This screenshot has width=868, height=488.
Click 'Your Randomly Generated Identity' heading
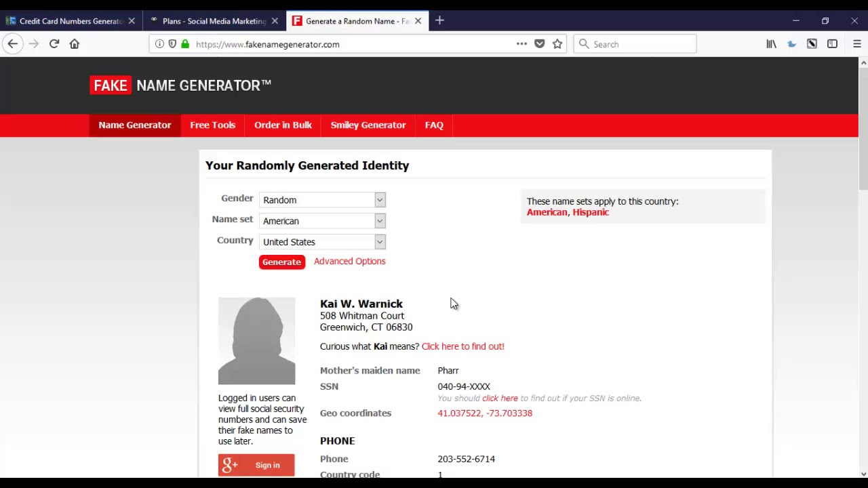pos(307,165)
